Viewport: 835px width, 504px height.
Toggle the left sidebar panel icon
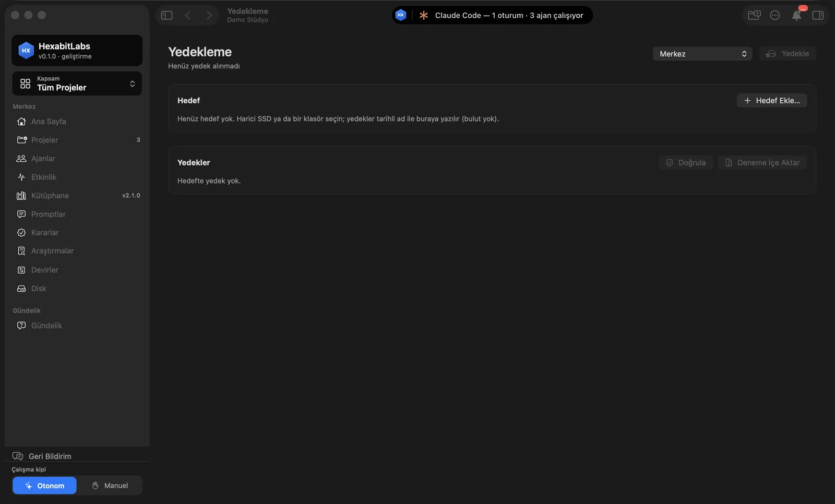tap(167, 15)
